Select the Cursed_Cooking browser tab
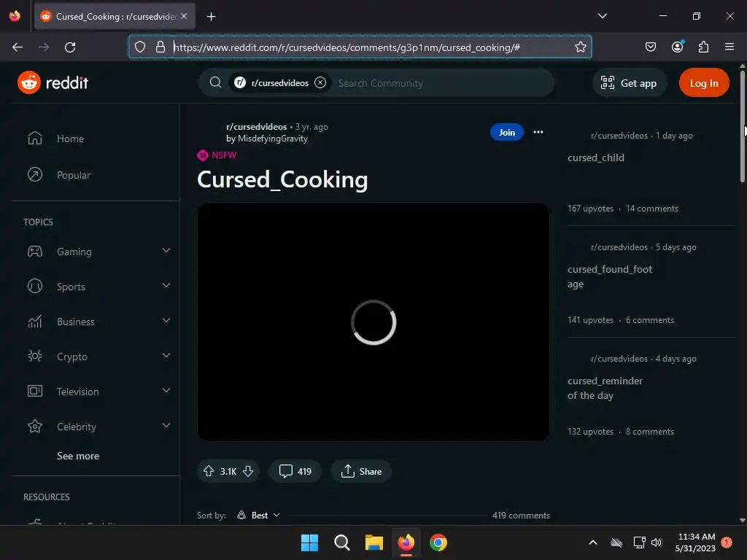 (115, 17)
